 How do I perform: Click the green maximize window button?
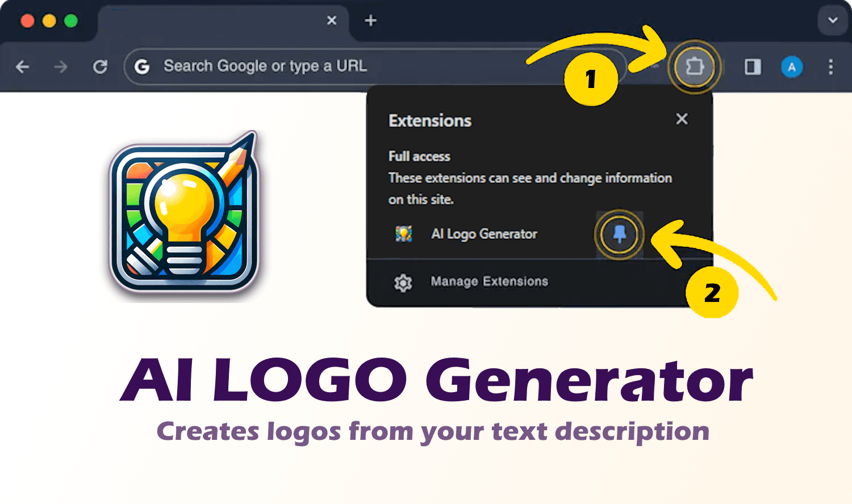pos(71,21)
